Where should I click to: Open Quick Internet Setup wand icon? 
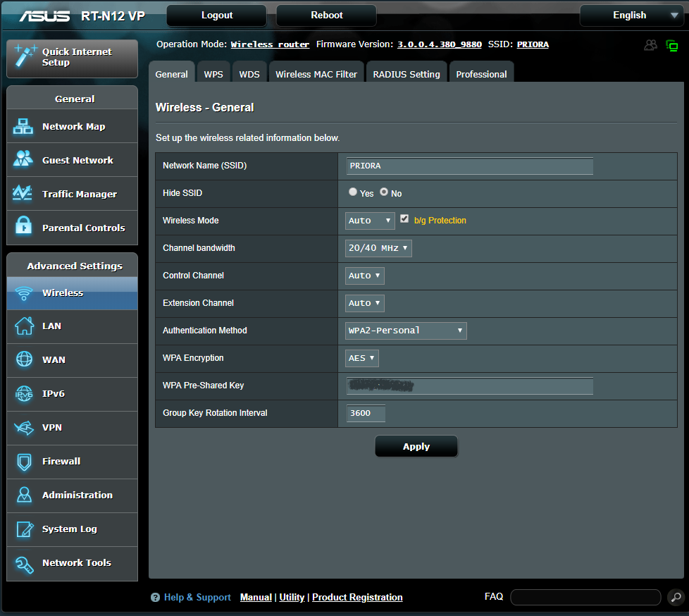[x=25, y=56]
